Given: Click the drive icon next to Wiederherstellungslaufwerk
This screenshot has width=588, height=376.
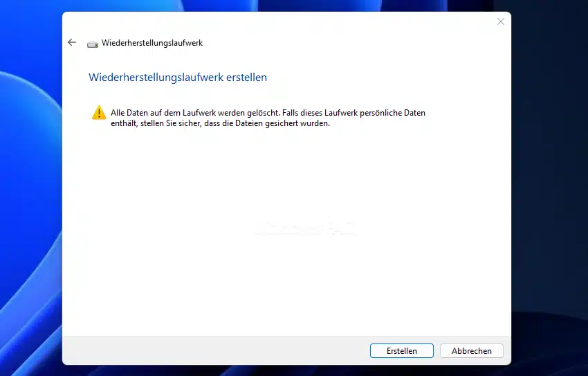Looking at the screenshot, I should tap(93, 44).
